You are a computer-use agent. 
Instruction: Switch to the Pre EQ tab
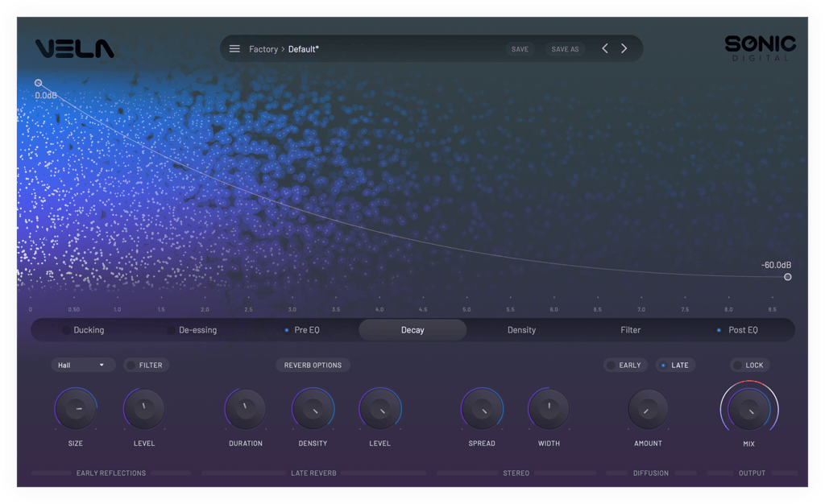[x=307, y=330]
